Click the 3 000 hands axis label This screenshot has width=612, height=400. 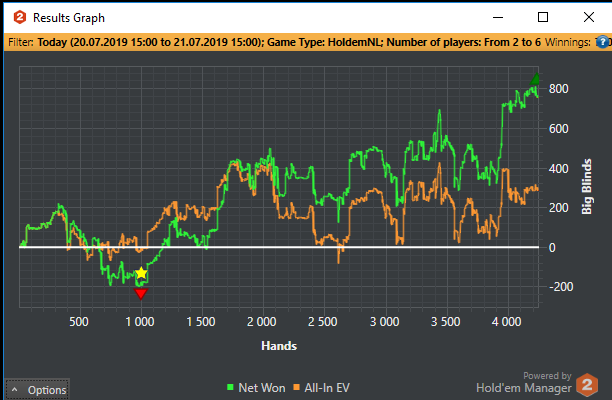pos(384,322)
